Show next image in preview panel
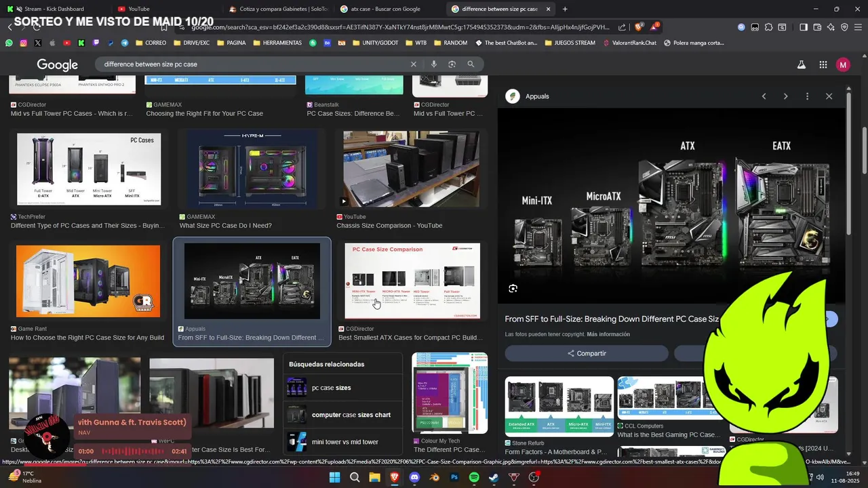 pyautogui.click(x=785, y=96)
